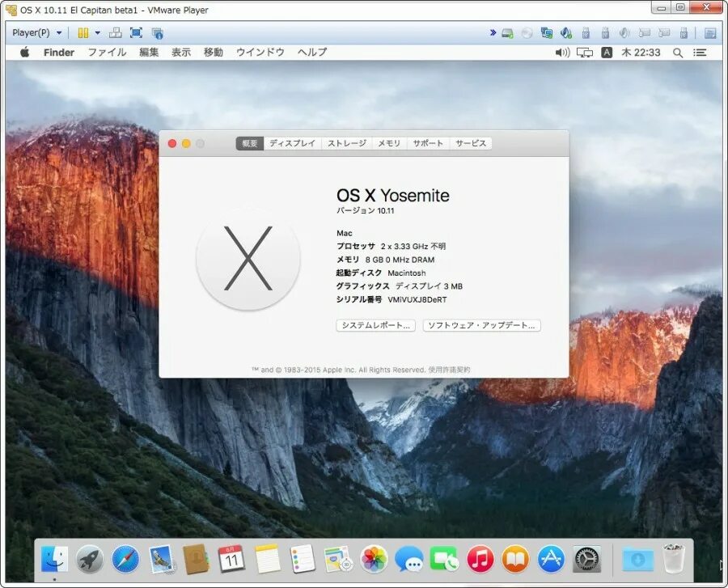This screenshot has height=588, width=728.
Task: Open the ウインドウ menu
Action: pos(260,53)
